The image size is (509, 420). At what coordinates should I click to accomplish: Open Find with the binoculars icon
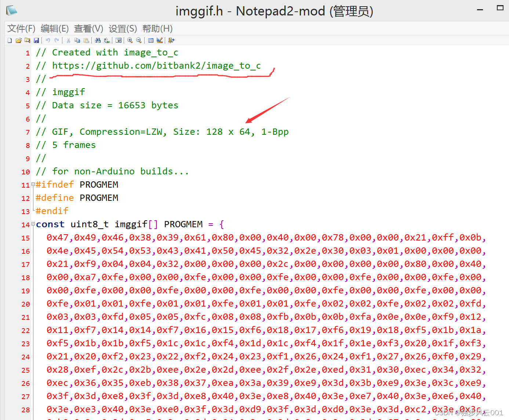pyautogui.click(x=98, y=40)
